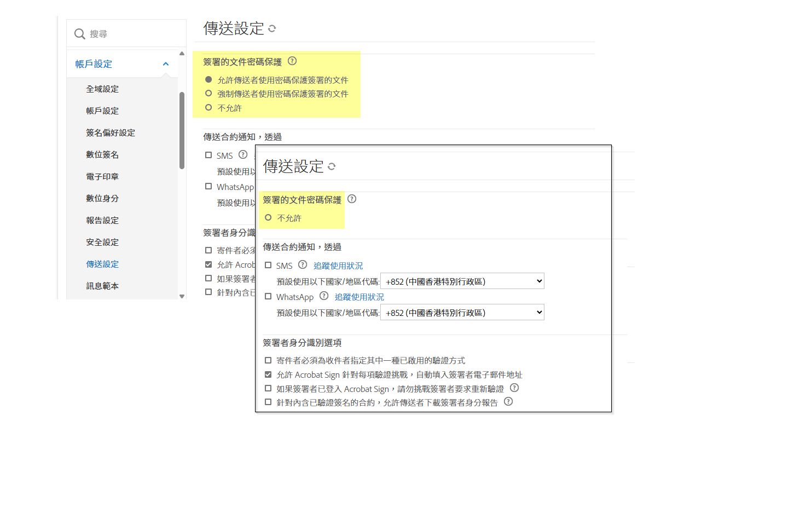Toggle 允許傳送者下載簽署者身分報告 checkbox
The width and height of the screenshot is (812, 519).
point(268,402)
